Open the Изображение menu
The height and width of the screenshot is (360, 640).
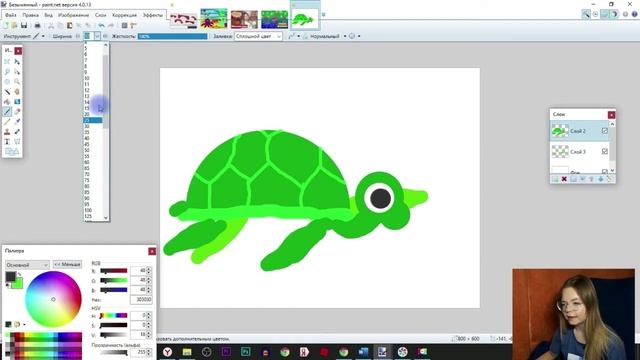(73, 15)
